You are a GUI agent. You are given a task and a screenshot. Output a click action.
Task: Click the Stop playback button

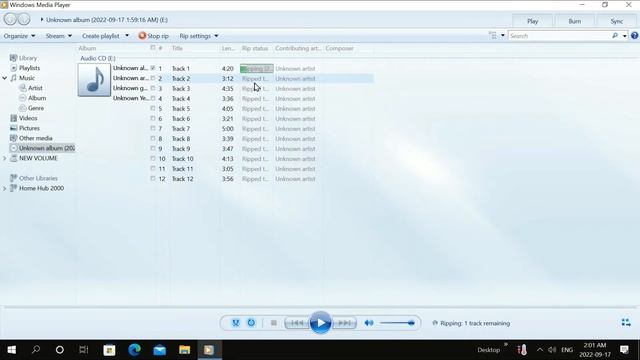coord(273,323)
